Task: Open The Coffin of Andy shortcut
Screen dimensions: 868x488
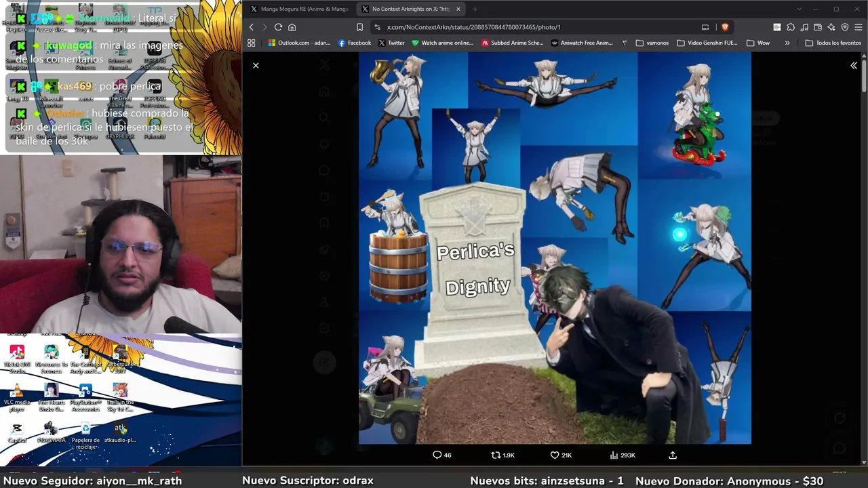Action: (x=85, y=360)
